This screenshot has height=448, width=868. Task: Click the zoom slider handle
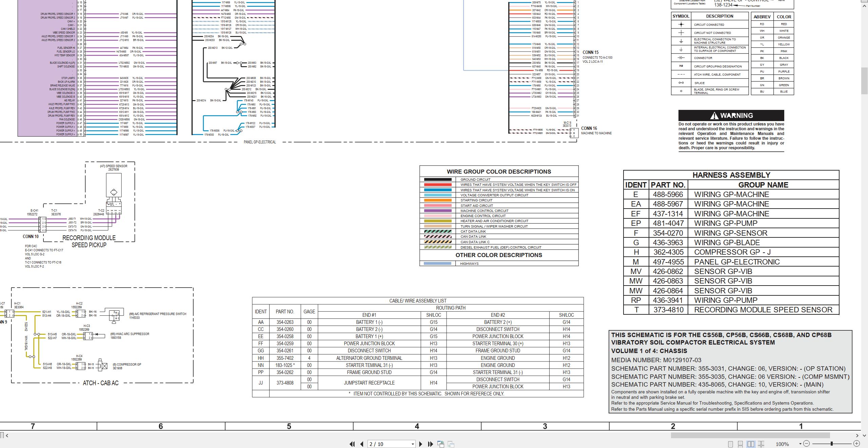(x=831, y=444)
